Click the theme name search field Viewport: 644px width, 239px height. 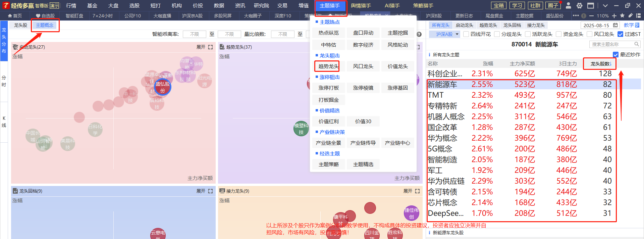614,44
